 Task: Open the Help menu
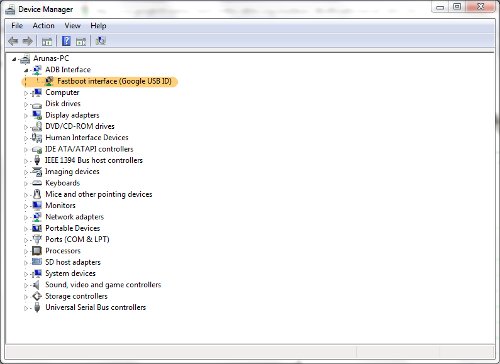pyautogui.click(x=98, y=26)
